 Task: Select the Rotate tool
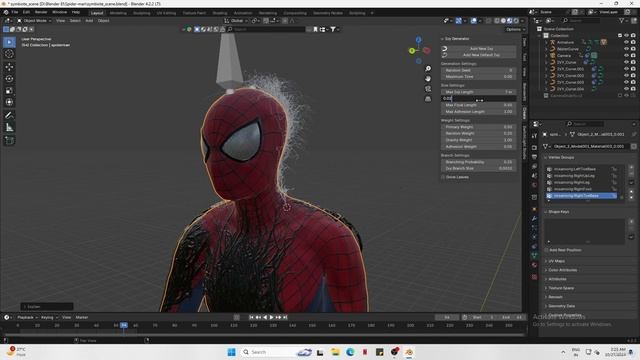(9, 78)
